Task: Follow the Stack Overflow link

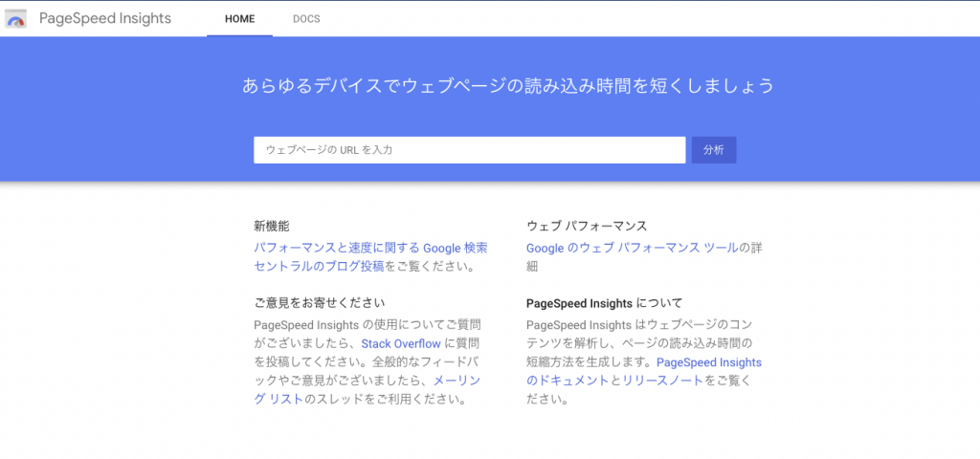Action: coord(401,343)
